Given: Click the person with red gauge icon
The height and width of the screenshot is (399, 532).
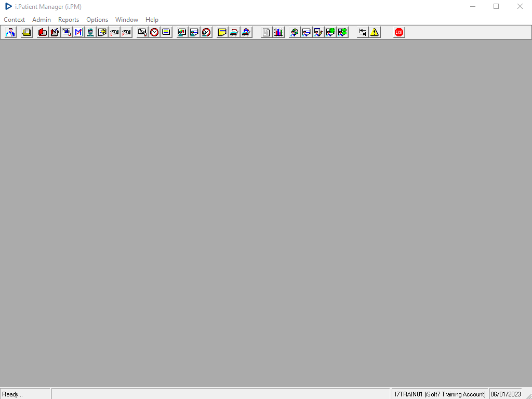Looking at the screenshot, I should [206, 32].
